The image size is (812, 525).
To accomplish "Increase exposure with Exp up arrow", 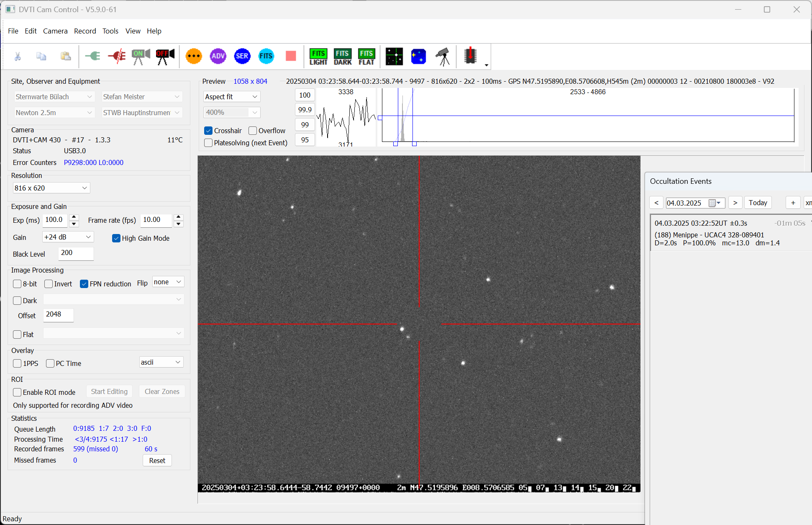I will pyautogui.click(x=74, y=217).
